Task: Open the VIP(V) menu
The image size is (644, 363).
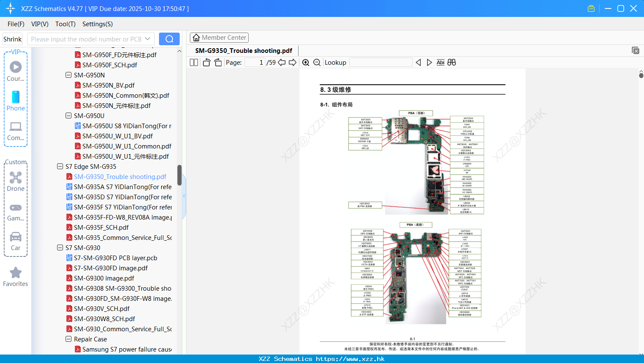Action: (x=40, y=24)
